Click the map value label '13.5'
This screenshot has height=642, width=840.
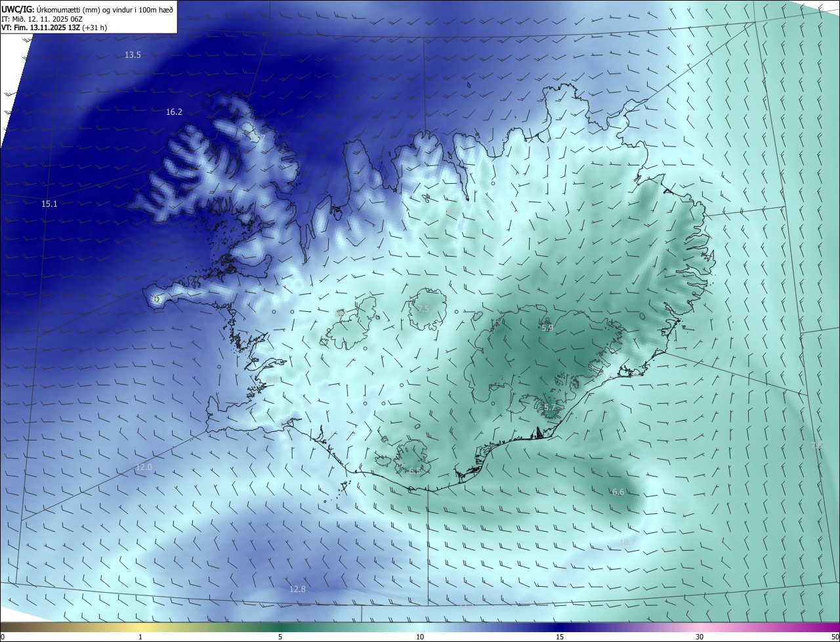click(133, 55)
